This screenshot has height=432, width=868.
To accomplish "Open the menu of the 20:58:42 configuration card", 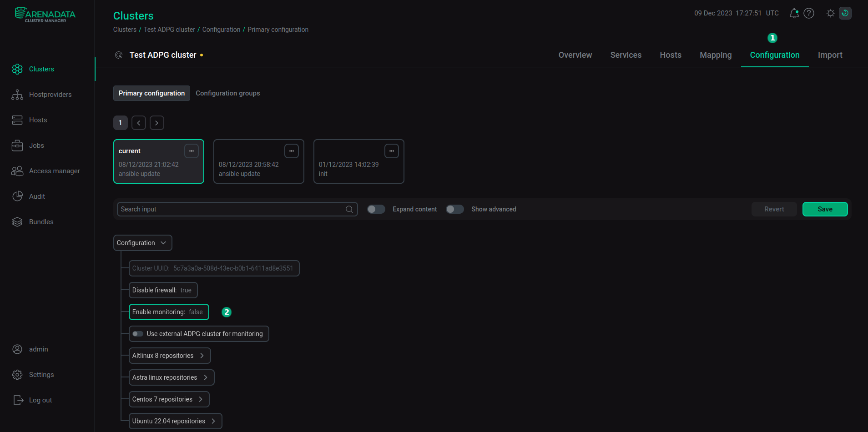I will 292,151.
